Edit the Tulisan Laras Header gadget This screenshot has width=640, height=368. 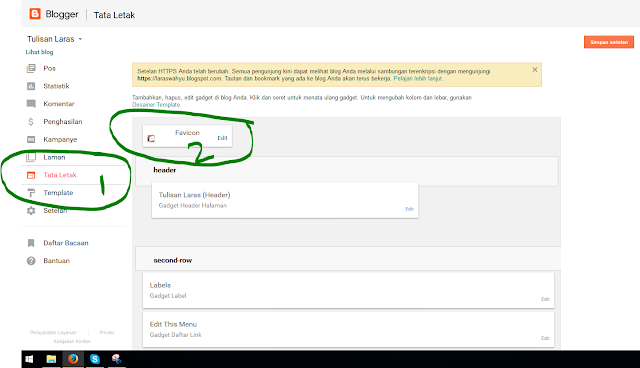(x=409, y=209)
